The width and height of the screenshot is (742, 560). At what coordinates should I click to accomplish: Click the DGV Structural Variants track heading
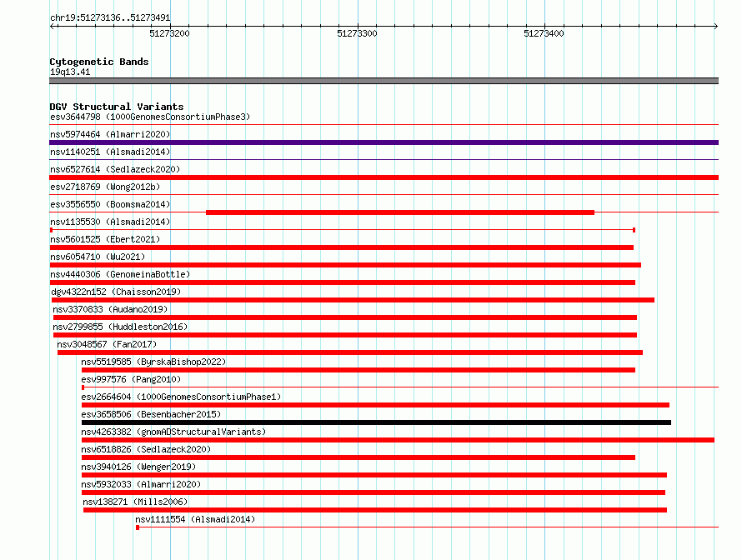[x=117, y=107]
